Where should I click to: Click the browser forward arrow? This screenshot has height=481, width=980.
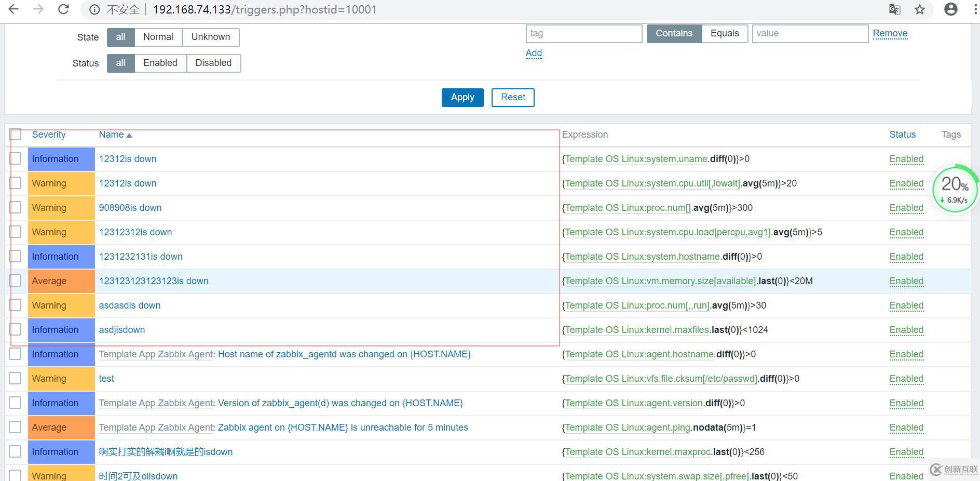pos(38,9)
